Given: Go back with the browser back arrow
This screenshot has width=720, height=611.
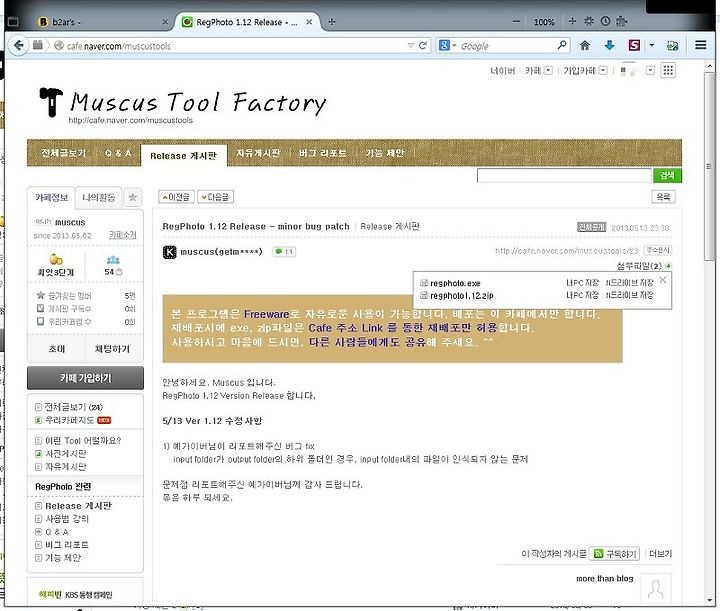Looking at the screenshot, I should point(18,45).
